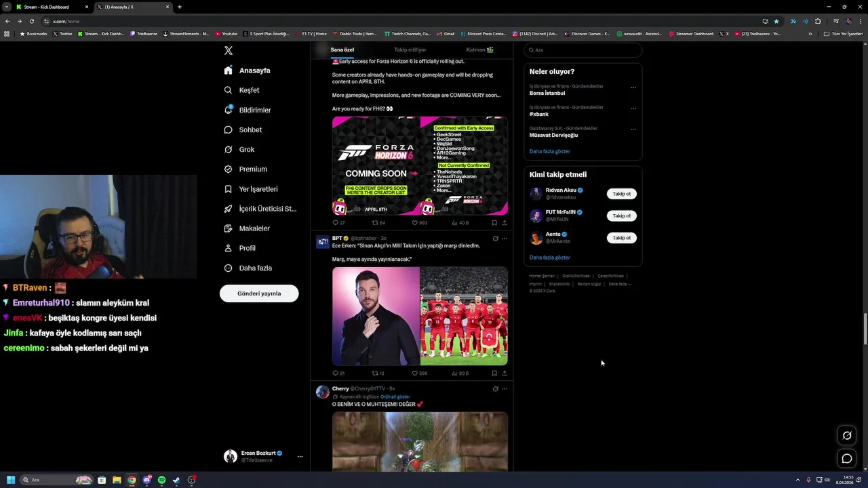Bookmark the BPT post
Screen dimensions: 868x488
[x=494, y=373]
